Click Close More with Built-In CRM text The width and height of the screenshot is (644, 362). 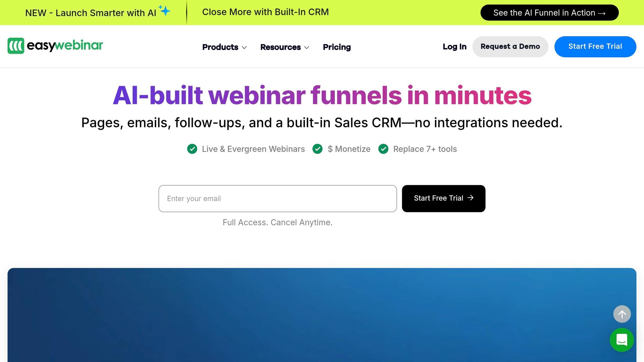265,12
